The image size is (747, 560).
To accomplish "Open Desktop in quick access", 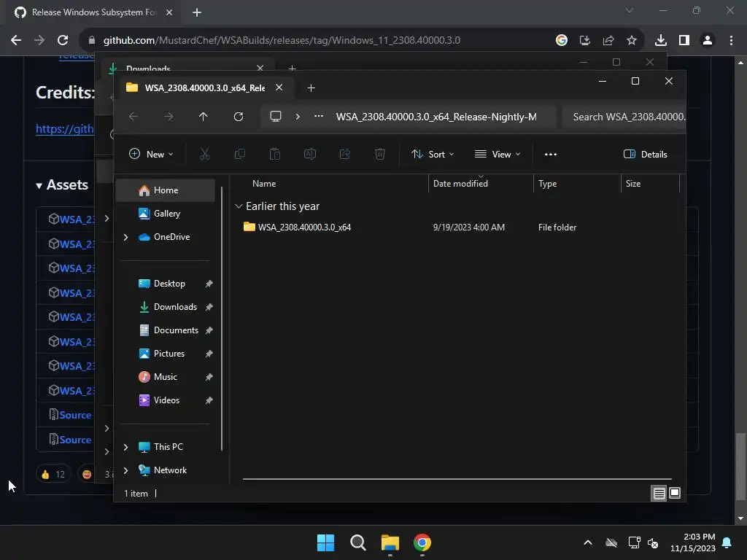I will 169,284.
